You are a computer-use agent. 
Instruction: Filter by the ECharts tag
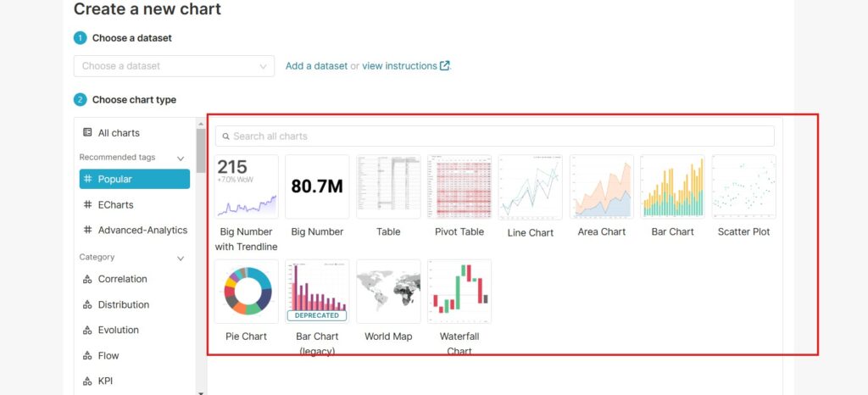(x=115, y=204)
